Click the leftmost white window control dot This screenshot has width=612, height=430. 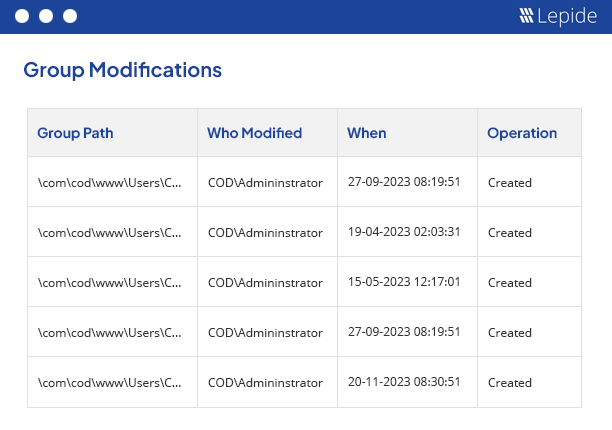click(x=22, y=16)
